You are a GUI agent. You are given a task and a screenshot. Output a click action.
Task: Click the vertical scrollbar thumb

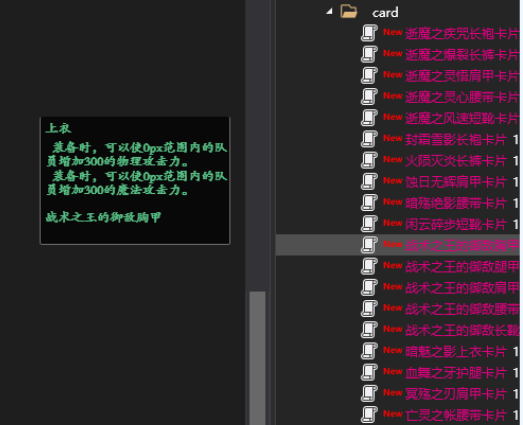pyautogui.click(x=257, y=358)
